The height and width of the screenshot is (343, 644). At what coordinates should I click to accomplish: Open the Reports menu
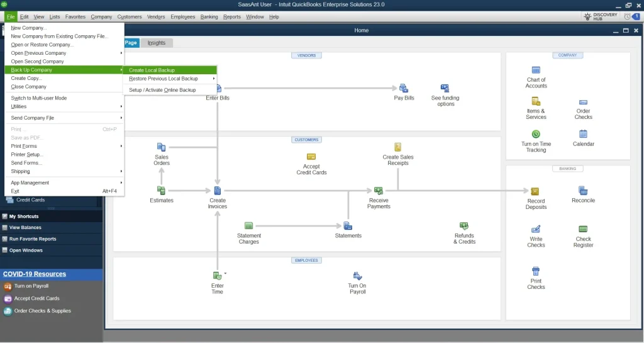231,17
